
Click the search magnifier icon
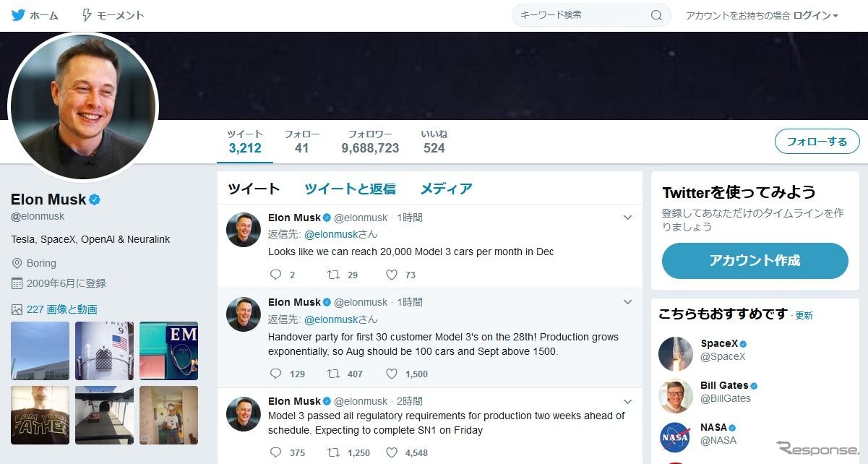click(x=656, y=15)
